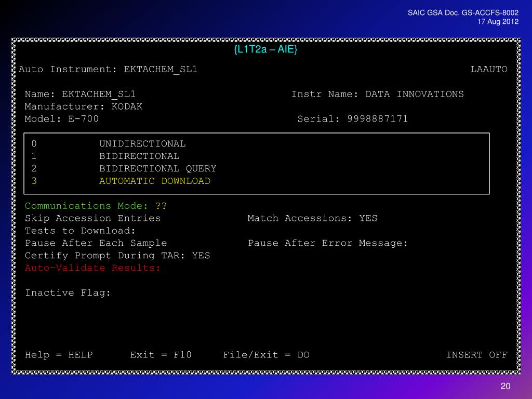Click the {L1T2a – AIE} title

pyautogui.click(x=265, y=49)
